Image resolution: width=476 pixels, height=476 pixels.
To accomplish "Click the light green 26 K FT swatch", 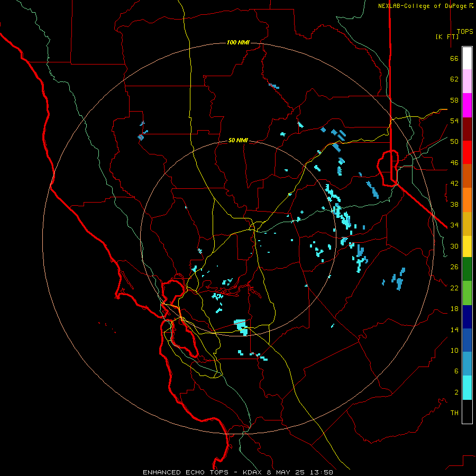I will coord(467,293).
